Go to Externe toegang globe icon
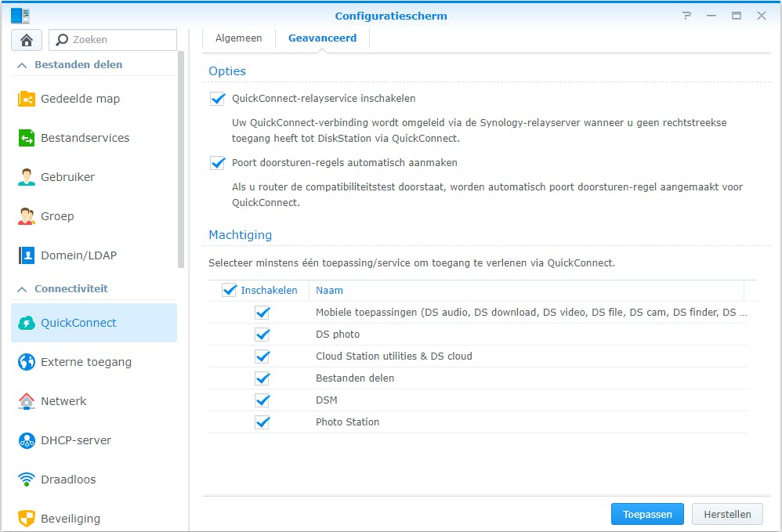Screen dimensions: 782x532 click(27, 362)
